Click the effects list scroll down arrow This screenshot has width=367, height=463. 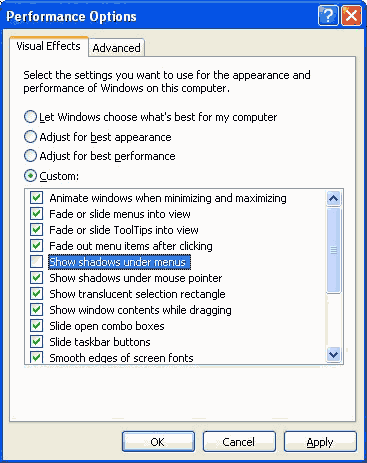(x=333, y=354)
